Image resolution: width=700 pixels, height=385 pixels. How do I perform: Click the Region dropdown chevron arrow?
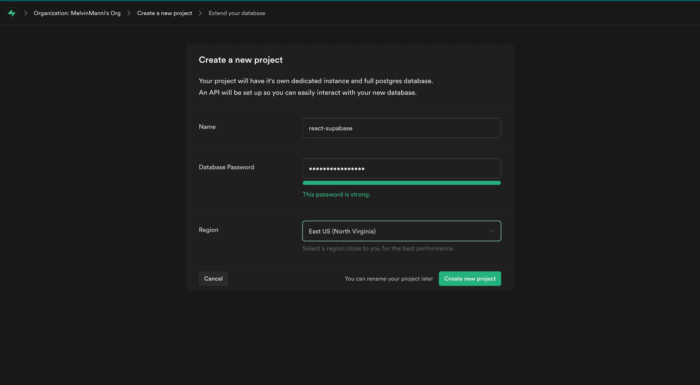coord(492,231)
